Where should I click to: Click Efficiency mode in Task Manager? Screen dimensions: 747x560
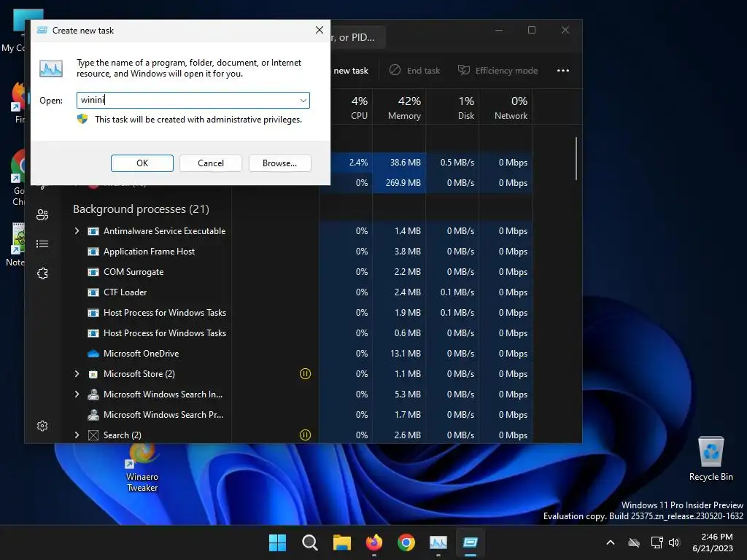(x=498, y=71)
